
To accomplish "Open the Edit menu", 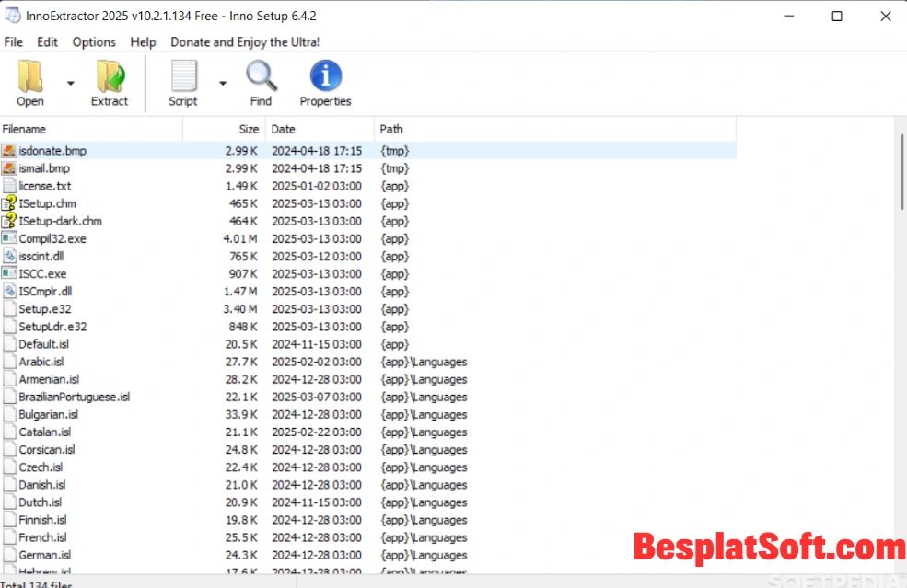I will point(47,41).
